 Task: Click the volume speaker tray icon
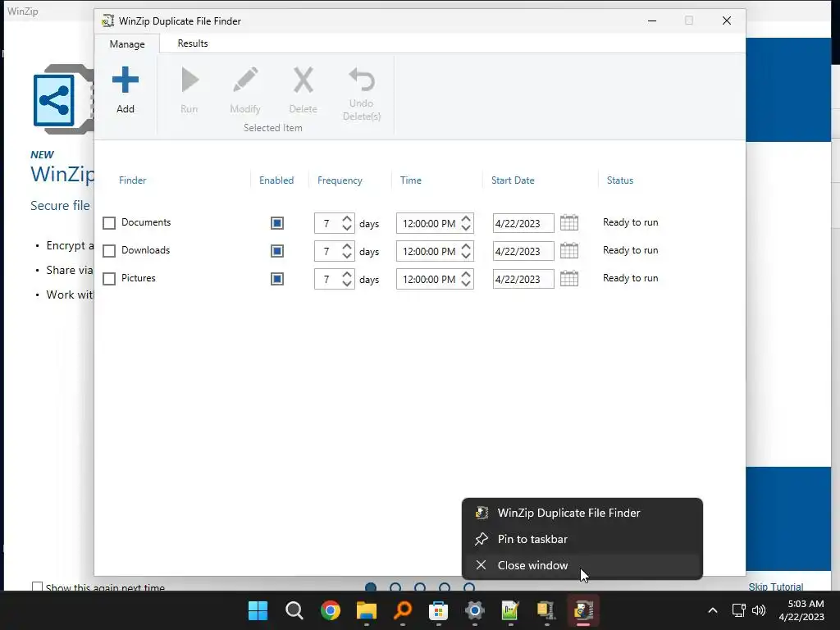pyautogui.click(x=759, y=610)
